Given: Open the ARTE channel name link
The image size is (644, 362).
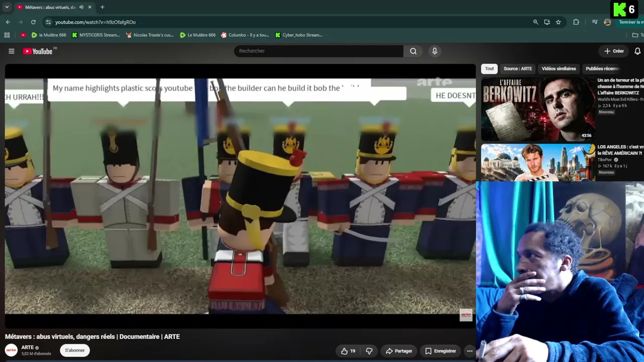Looking at the screenshot, I should click(x=28, y=347).
